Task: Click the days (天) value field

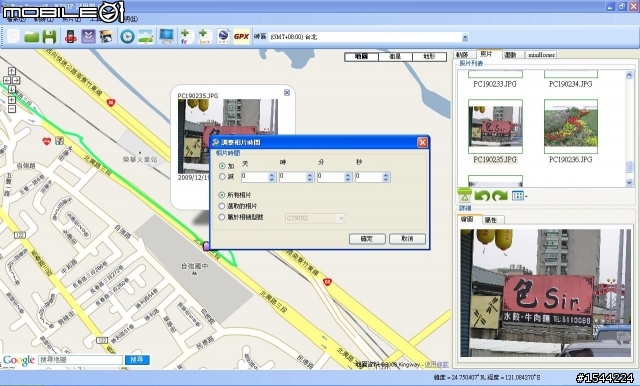Action: tap(255, 177)
